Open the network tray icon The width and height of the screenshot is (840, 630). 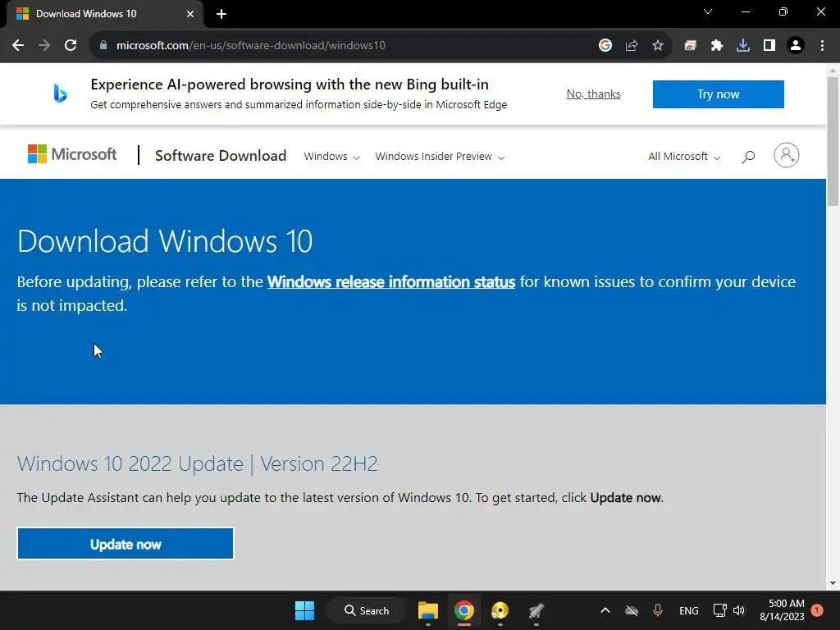(719, 610)
